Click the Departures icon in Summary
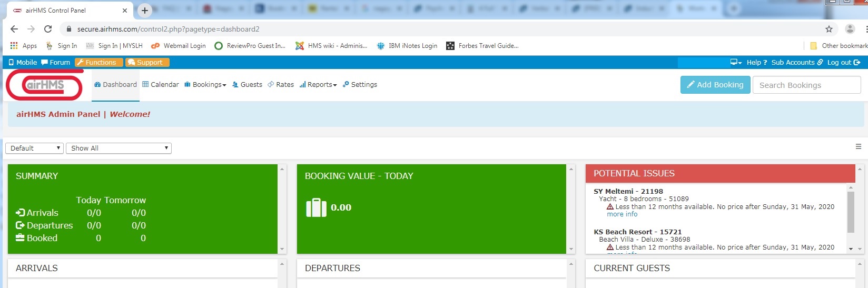This screenshot has width=868, height=288. coord(21,225)
